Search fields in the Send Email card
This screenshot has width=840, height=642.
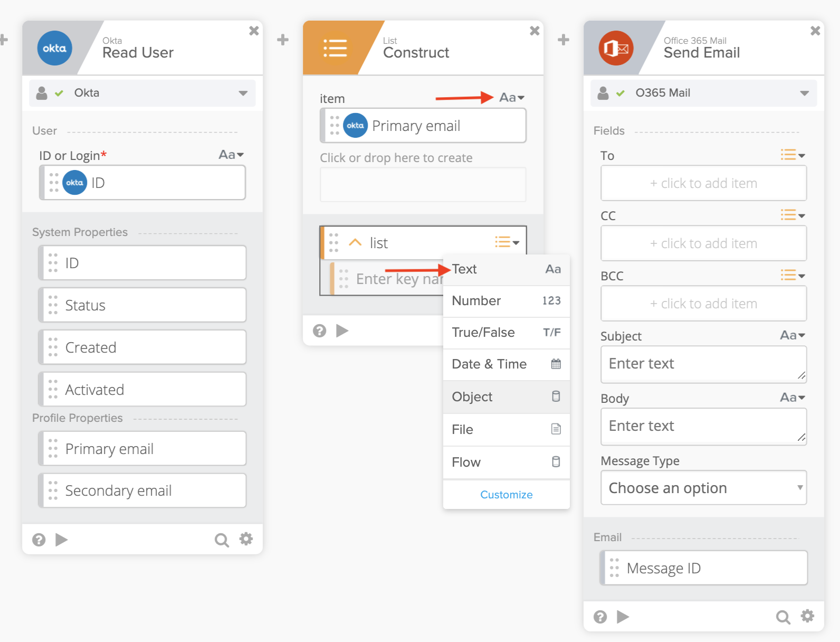click(783, 617)
